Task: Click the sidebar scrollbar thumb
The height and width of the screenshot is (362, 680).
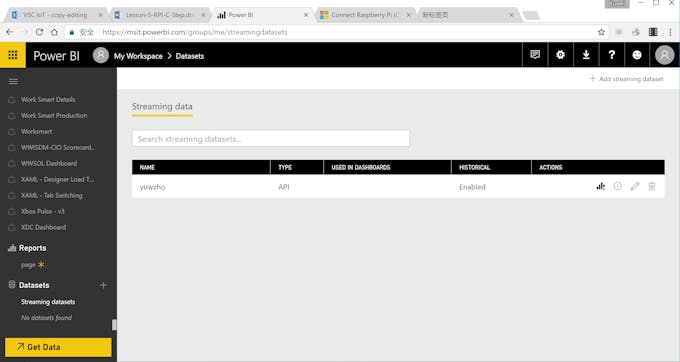Action: point(114,325)
